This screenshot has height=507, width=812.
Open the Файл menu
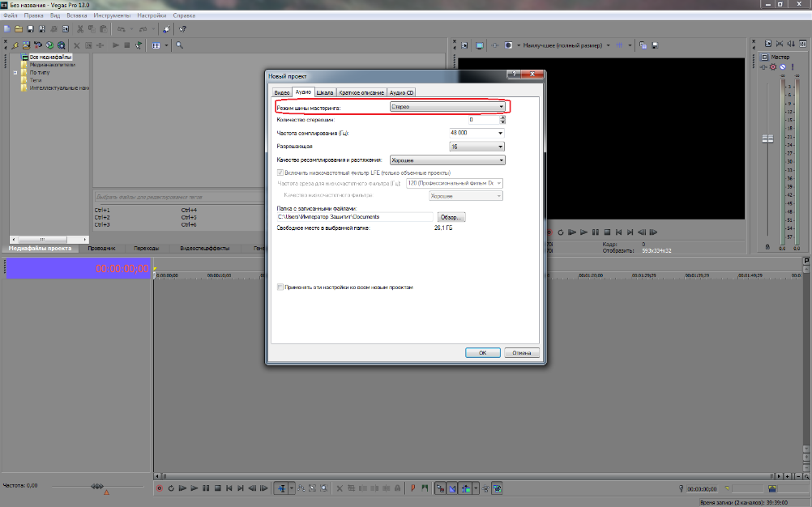pos(11,15)
